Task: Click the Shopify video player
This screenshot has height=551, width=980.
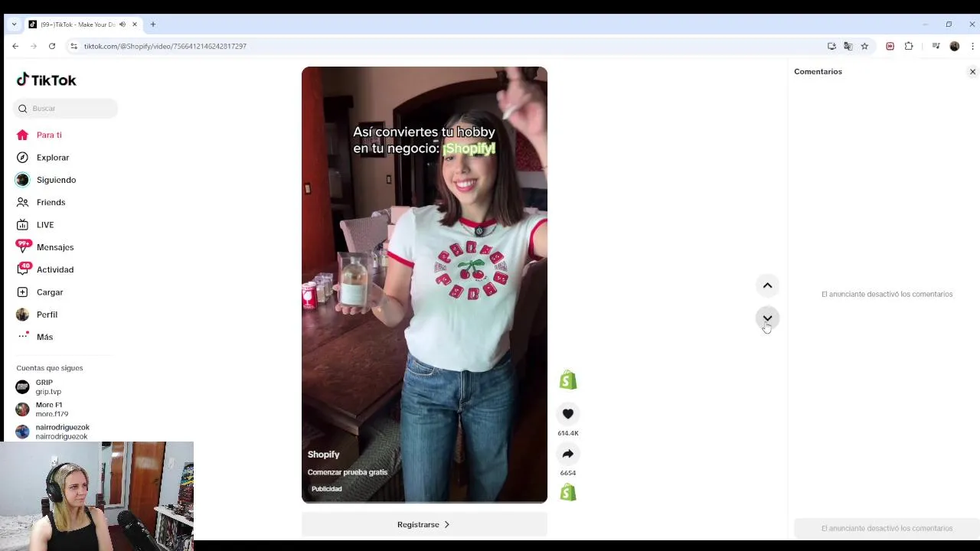Action: (424, 285)
